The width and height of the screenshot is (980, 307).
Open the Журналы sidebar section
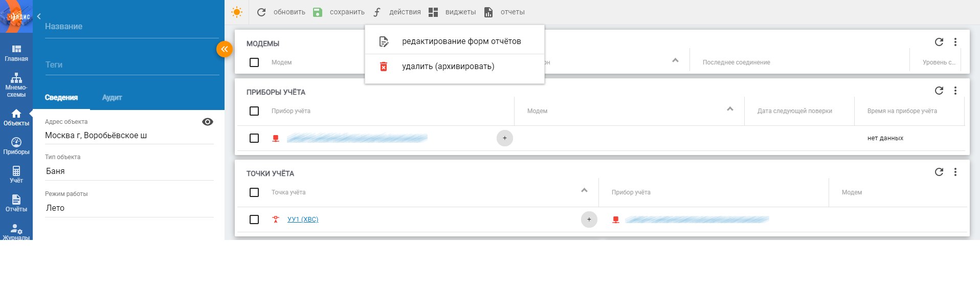(x=16, y=232)
